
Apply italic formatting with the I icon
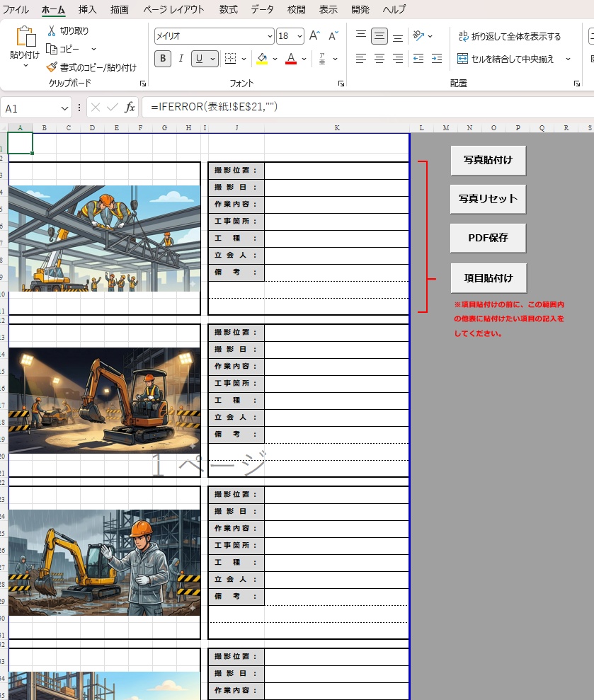coord(181,58)
